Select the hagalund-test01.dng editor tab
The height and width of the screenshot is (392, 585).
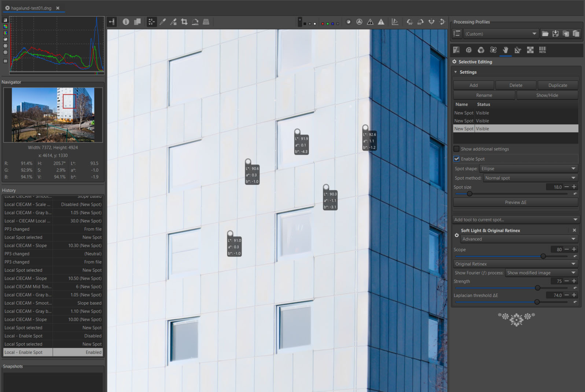[31, 8]
